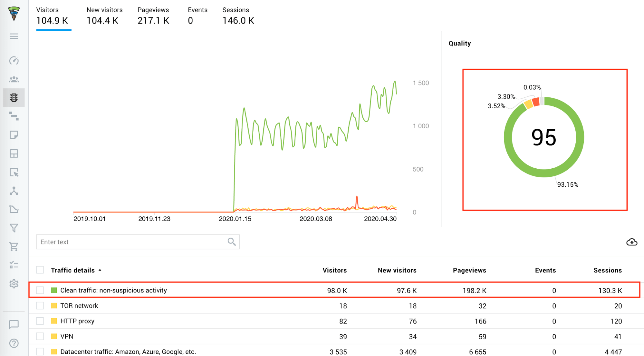
Task: Check the VPN row checkbox
Action: coord(40,336)
